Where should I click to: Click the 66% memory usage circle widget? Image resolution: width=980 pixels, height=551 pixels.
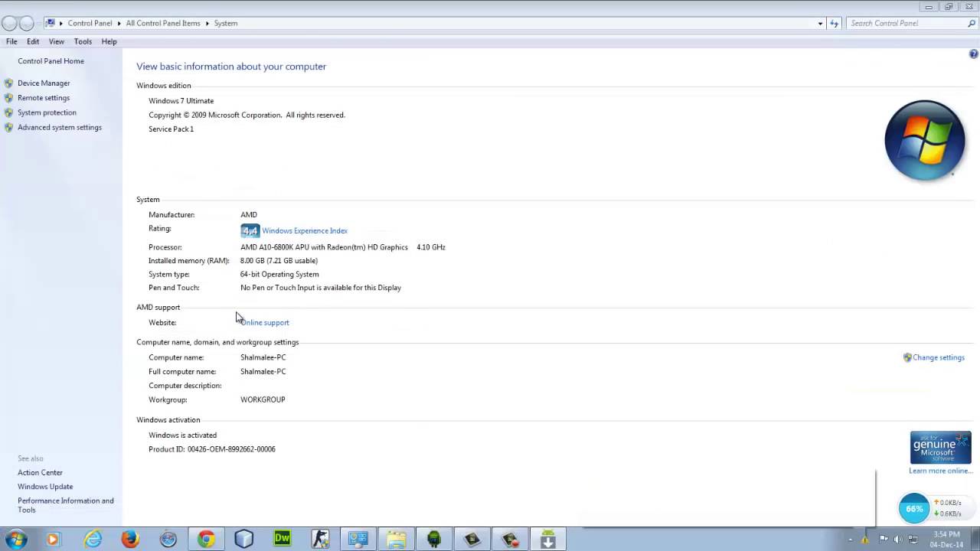(x=914, y=509)
